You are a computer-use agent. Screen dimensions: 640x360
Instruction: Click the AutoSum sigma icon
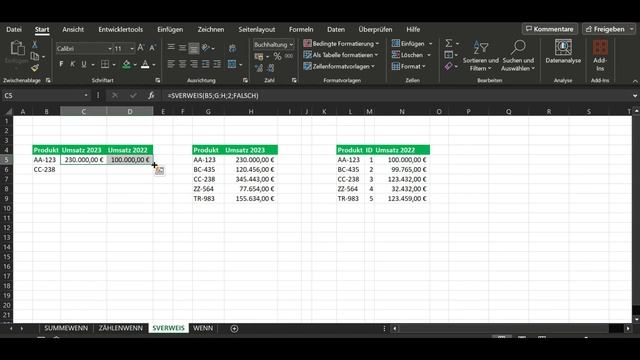click(x=449, y=43)
